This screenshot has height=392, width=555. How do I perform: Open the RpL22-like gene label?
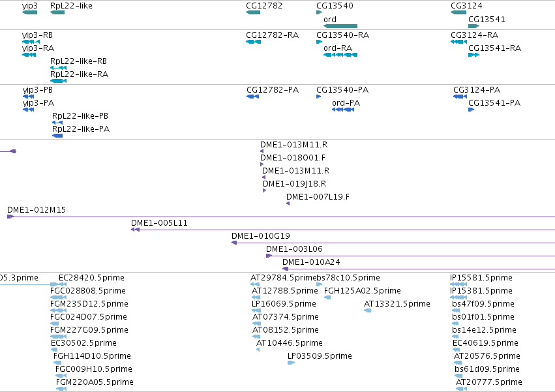pos(71,6)
